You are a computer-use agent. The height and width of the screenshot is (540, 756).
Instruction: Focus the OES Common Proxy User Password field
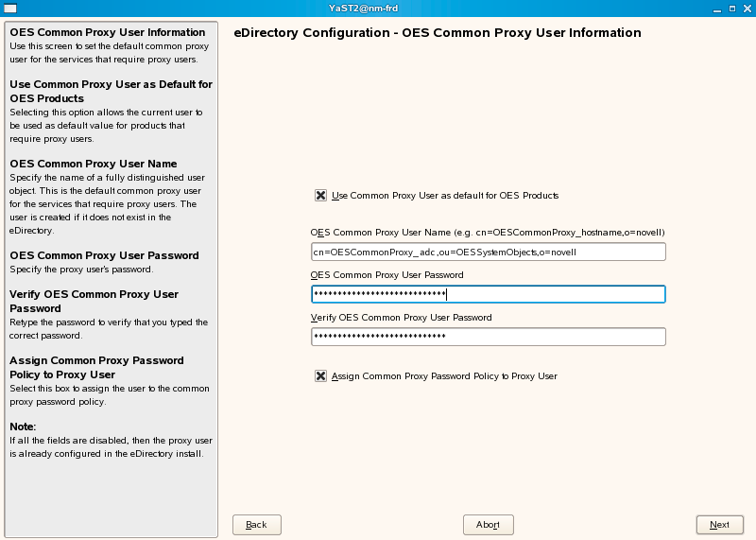pyautogui.click(x=489, y=294)
